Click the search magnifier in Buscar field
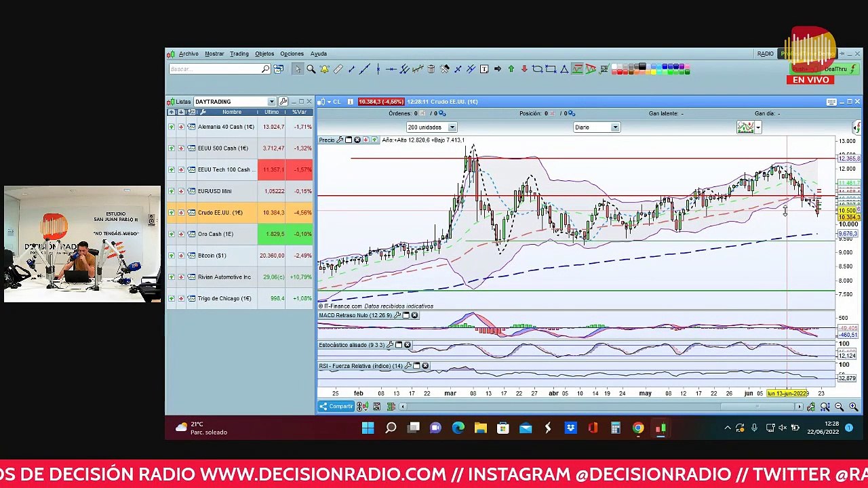868x488 pixels. click(266, 68)
